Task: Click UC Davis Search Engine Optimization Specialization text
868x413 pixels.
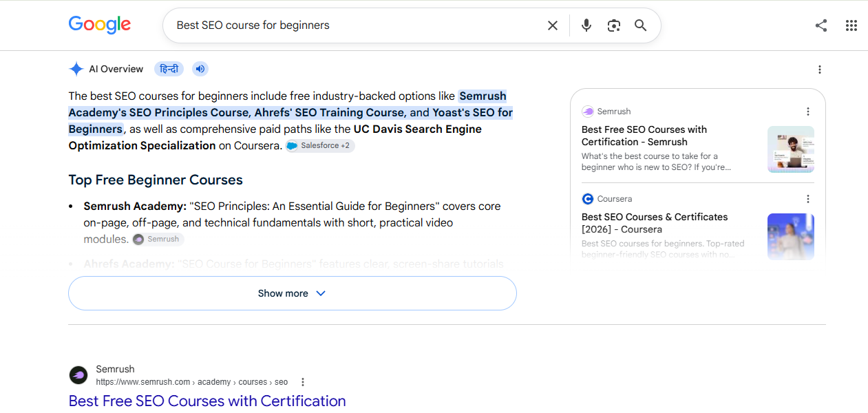Action: point(275,137)
